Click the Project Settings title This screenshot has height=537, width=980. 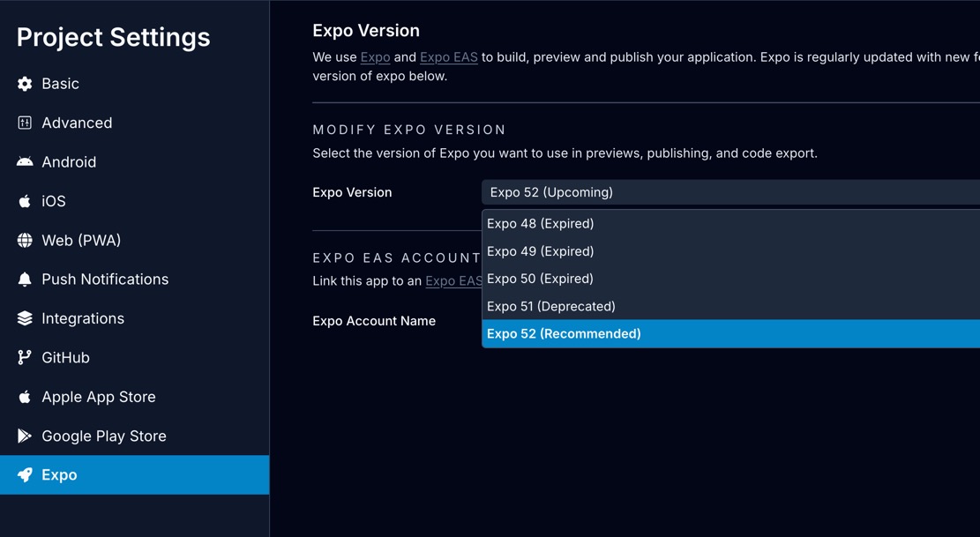point(114,37)
